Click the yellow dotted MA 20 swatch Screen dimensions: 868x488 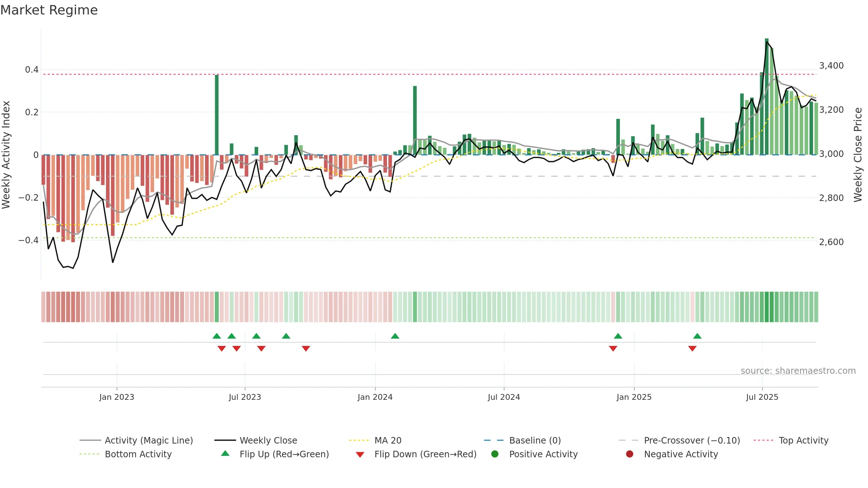359,440
